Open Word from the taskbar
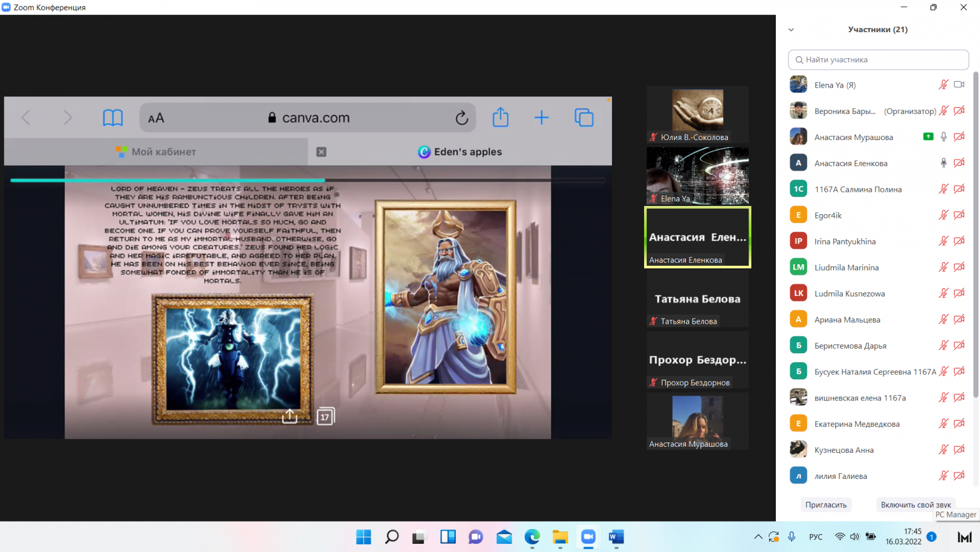Screen dimensions: 980x552 [x=616, y=537]
